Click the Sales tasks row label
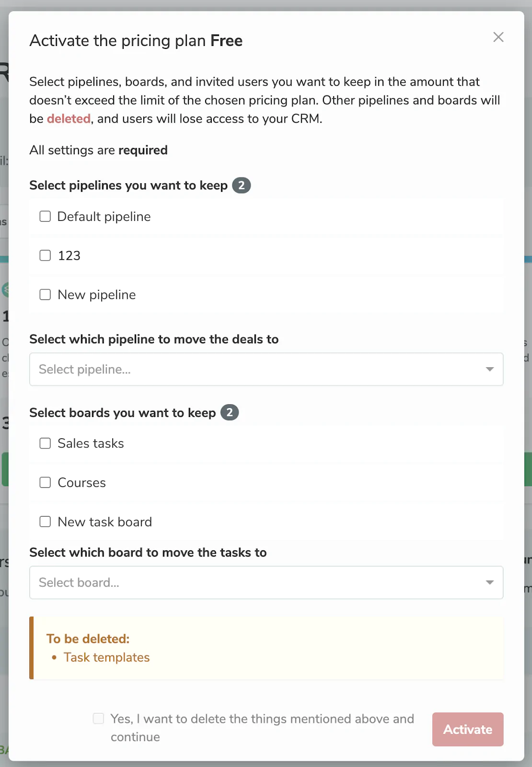532x767 pixels. [91, 443]
